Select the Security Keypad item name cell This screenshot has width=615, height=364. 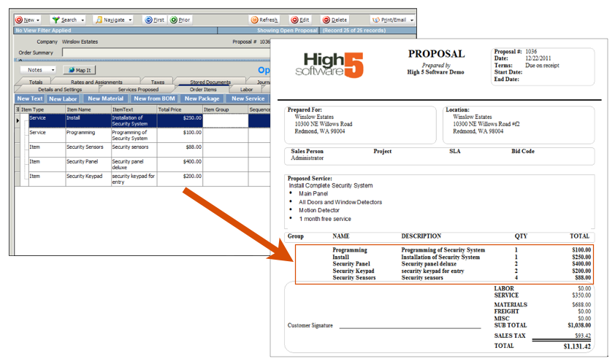pos(88,179)
